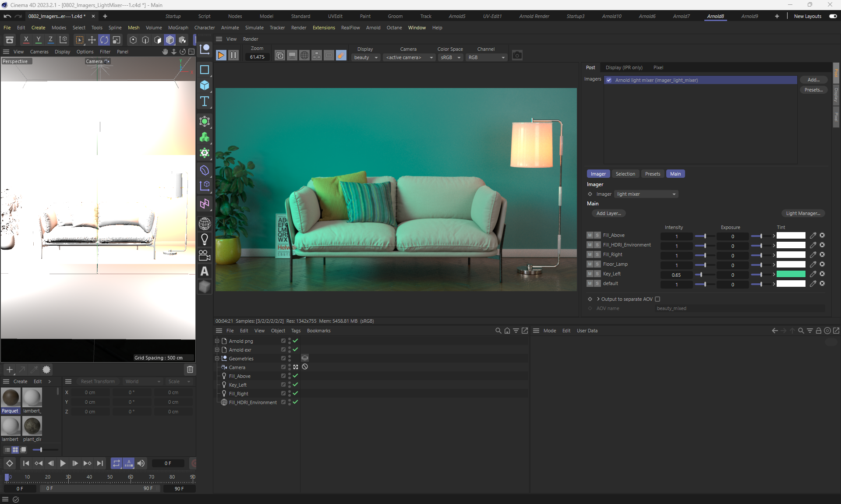Switch to the Display (IPR only) tab
The image size is (841, 504).
(624, 67)
